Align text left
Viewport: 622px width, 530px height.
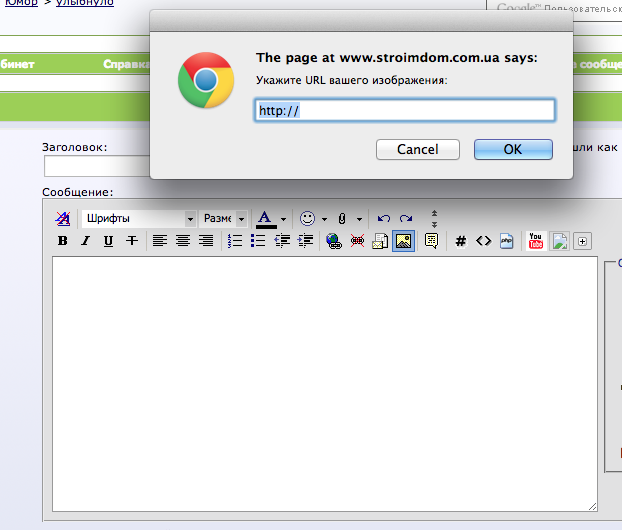[160, 241]
